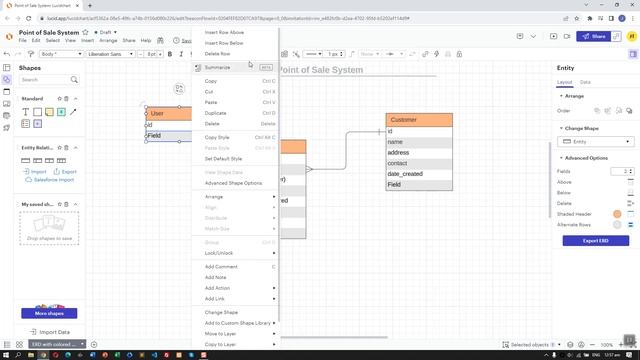Click the Salesforce Import link
The width and height of the screenshot is (640, 360).
[x=50, y=180]
